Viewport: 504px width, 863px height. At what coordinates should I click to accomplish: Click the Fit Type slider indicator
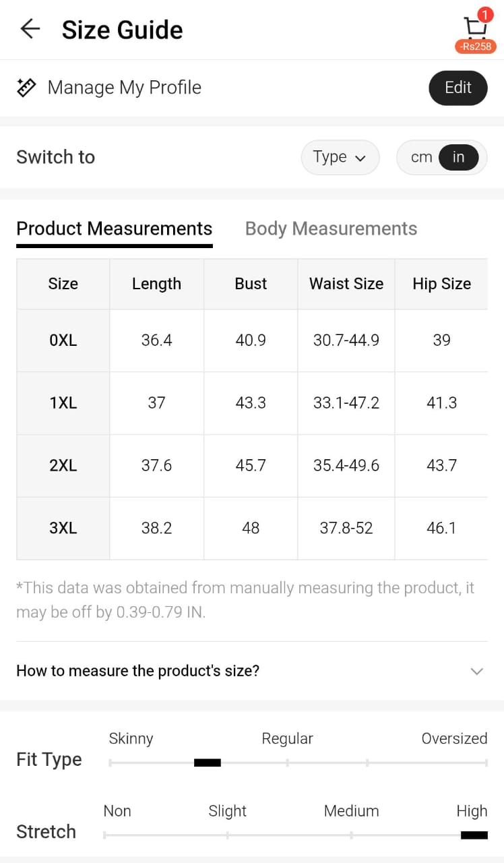click(208, 763)
